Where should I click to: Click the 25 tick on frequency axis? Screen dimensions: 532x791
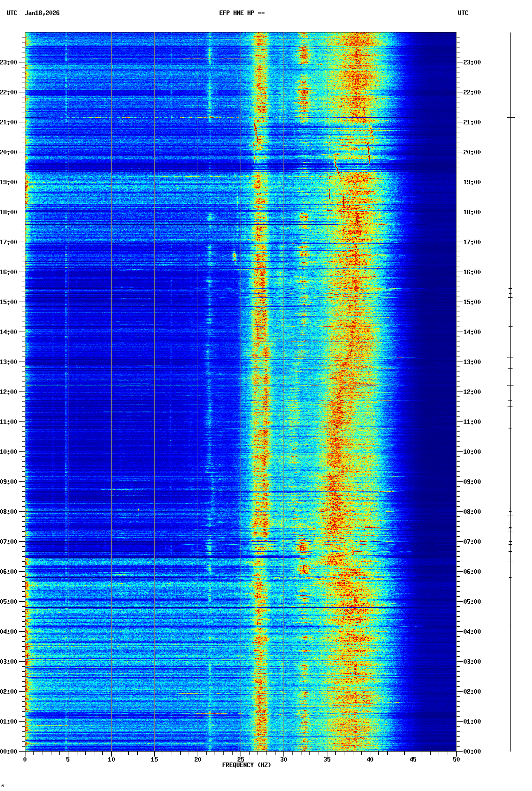[241, 759]
